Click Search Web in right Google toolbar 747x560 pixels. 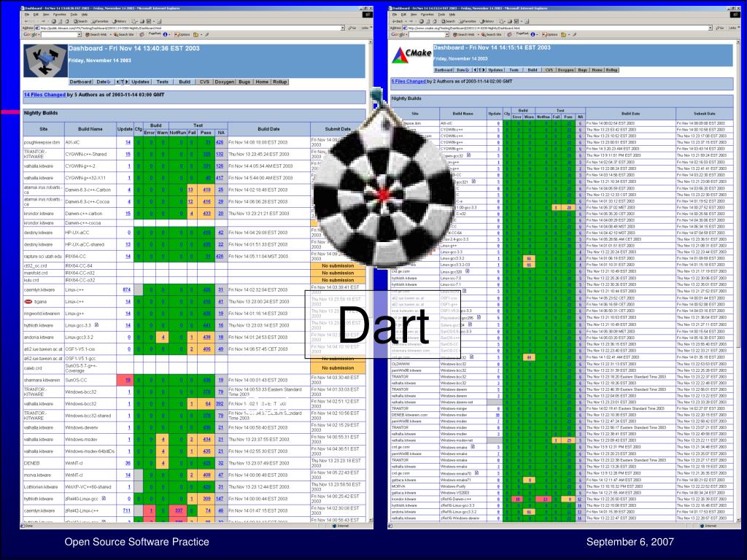(463, 34)
